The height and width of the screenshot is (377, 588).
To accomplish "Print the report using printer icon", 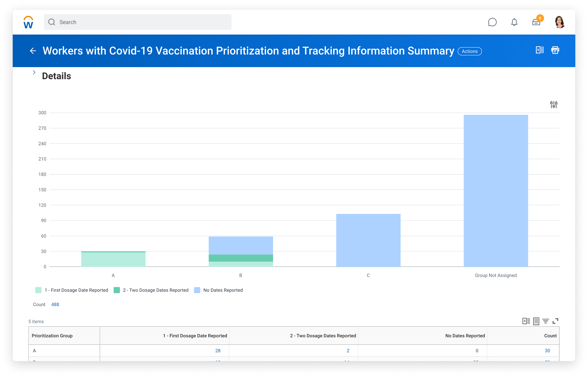I will tap(555, 50).
